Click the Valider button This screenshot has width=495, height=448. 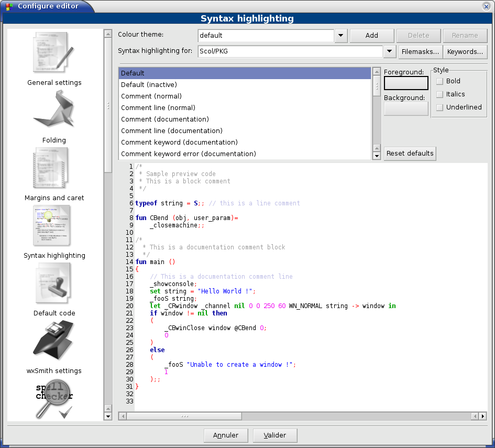point(275,435)
